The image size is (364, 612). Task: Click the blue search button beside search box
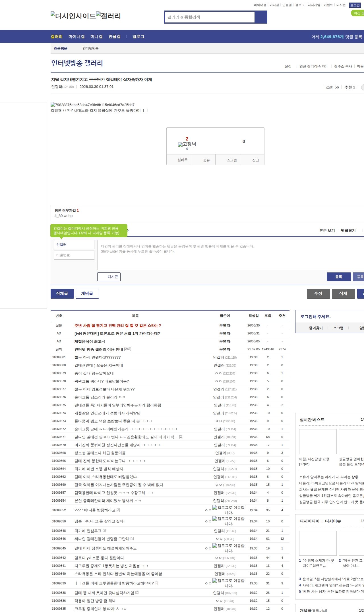[261, 17]
